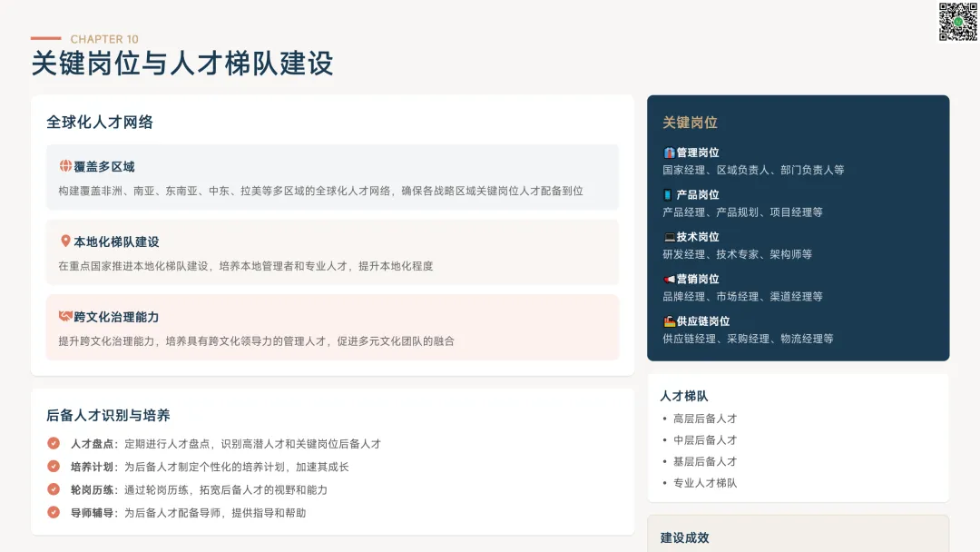Click the 人才梯队 heading
Screen dimensions: 980x552
(684, 397)
